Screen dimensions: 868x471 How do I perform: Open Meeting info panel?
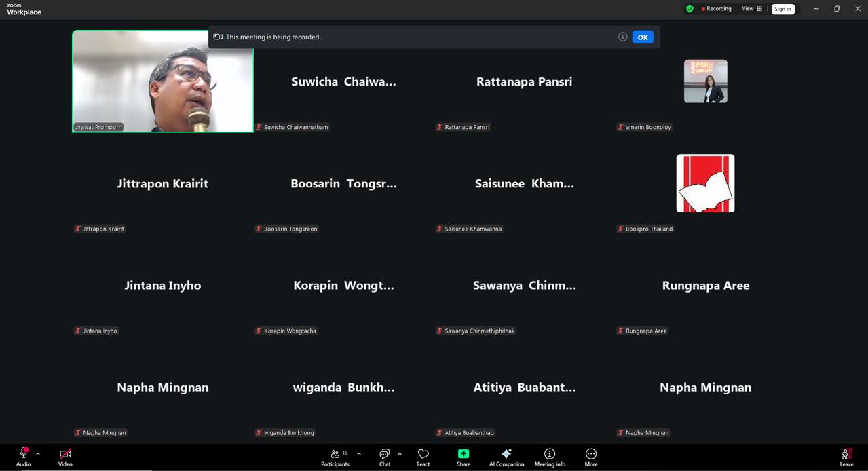pos(550,457)
